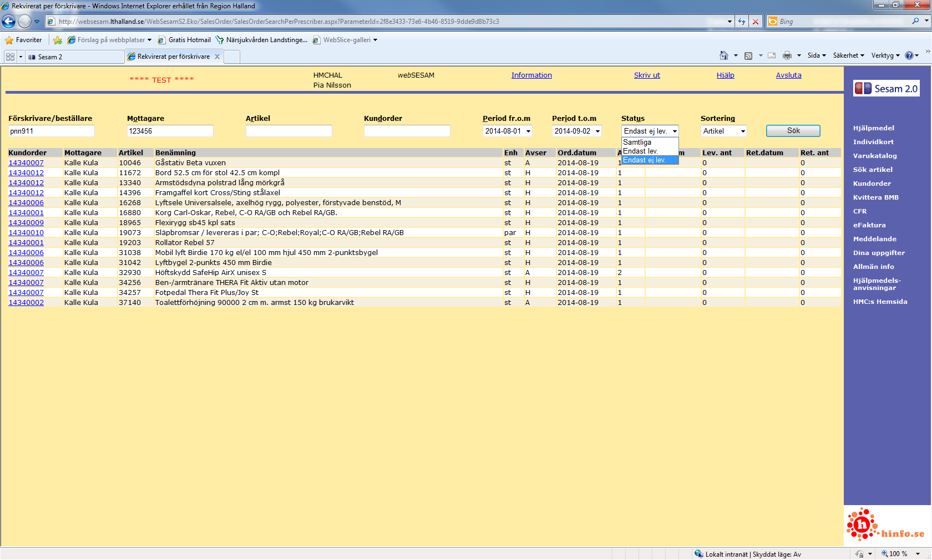Expand the Sida menu

click(817, 55)
